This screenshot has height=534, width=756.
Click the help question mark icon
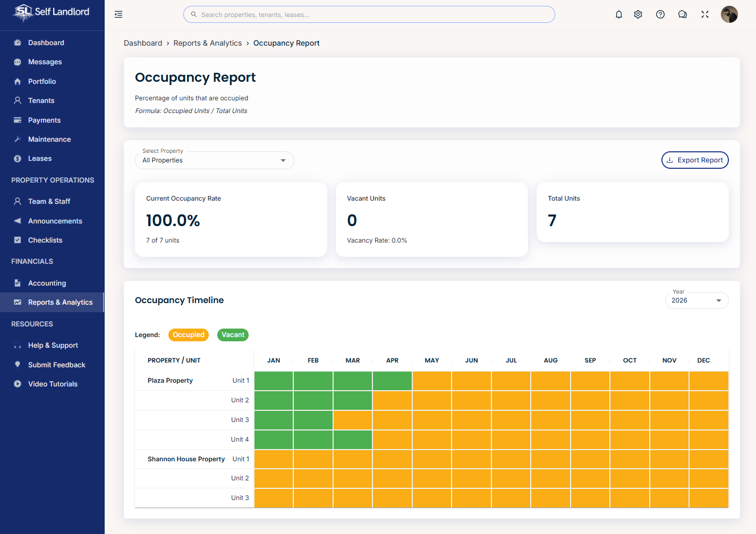[x=660, y=14]
